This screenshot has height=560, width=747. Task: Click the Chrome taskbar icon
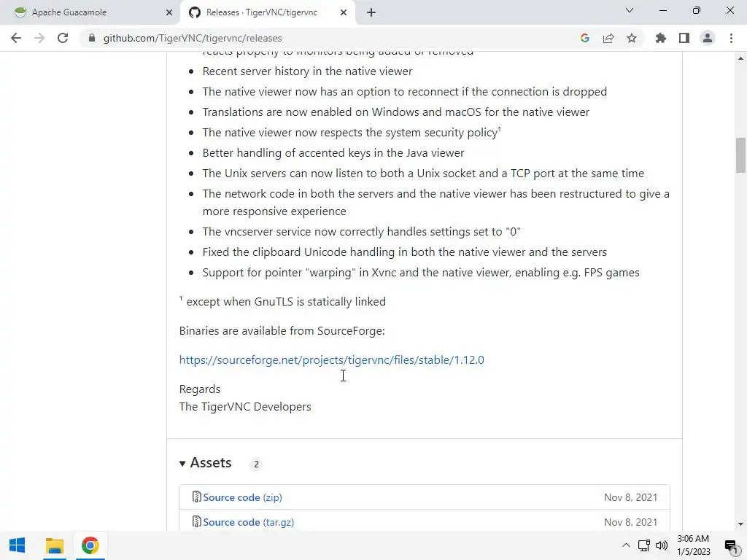point(90,545)
